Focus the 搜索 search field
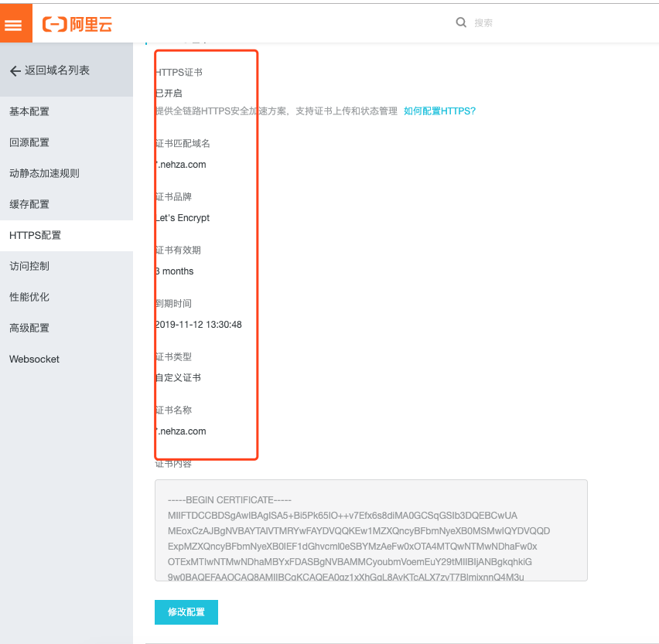The width and height of the screenshot is (659, 644). coord(483,22)
